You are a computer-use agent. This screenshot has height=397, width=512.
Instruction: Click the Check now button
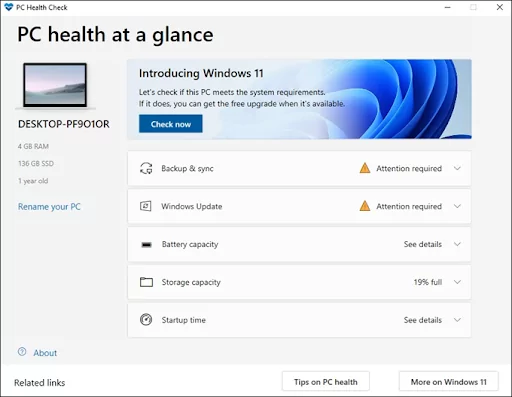coord(171,124)
